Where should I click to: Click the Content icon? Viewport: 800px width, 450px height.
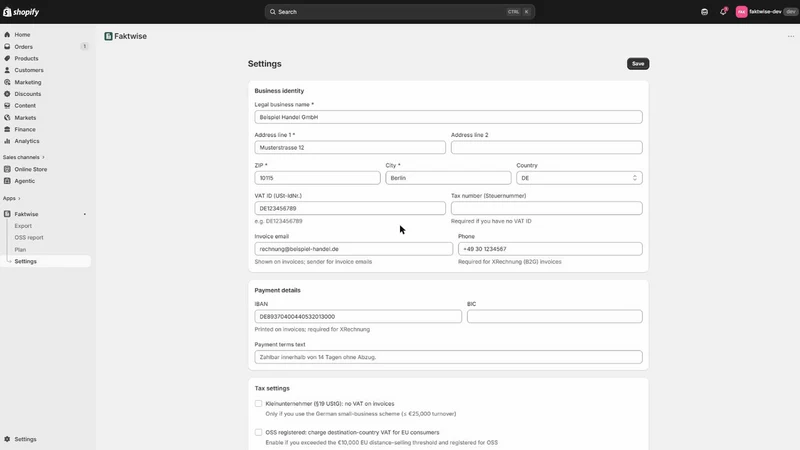tap(7, 106)
